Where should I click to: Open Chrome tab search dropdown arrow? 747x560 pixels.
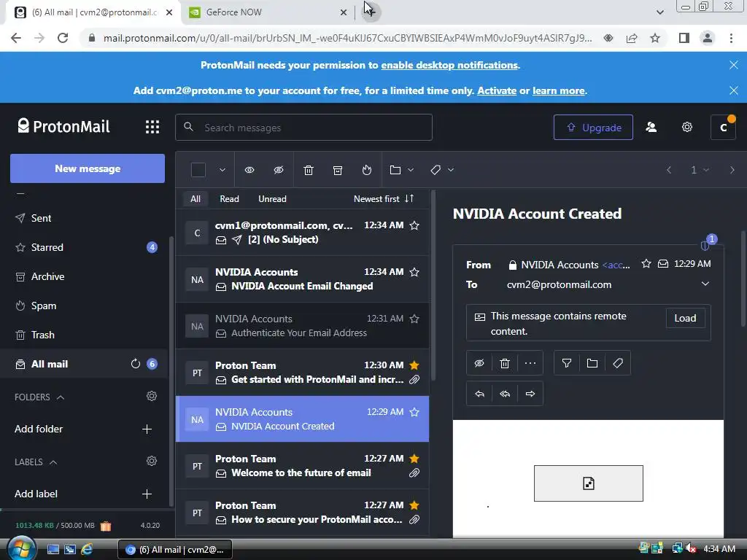pyautogui.click(x=659, y=12)
